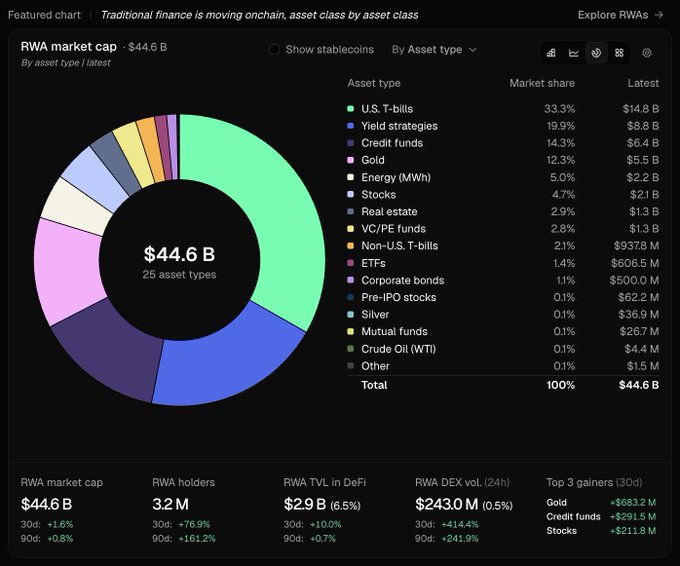The width and height of the screenshot is (680, 566).
Task: Click the +414.4% 30d DEX volume change
Action: point(460,524)
